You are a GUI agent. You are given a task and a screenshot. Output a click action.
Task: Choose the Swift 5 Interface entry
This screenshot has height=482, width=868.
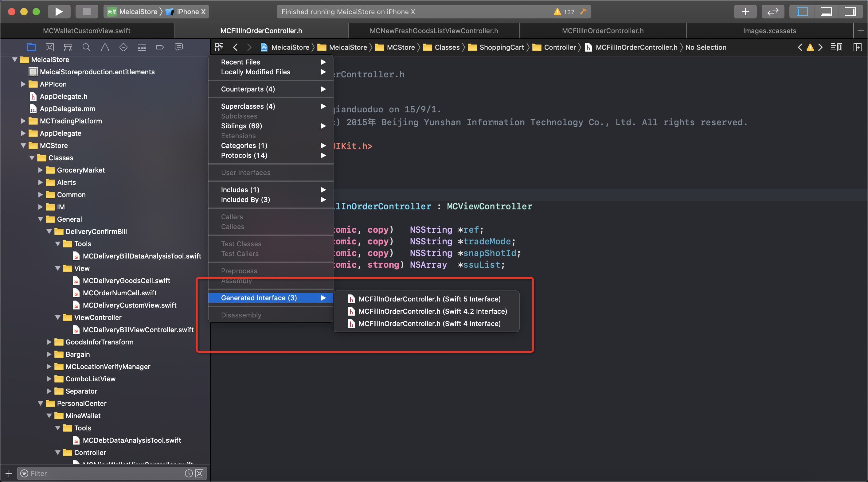click(x=426, y=299)
